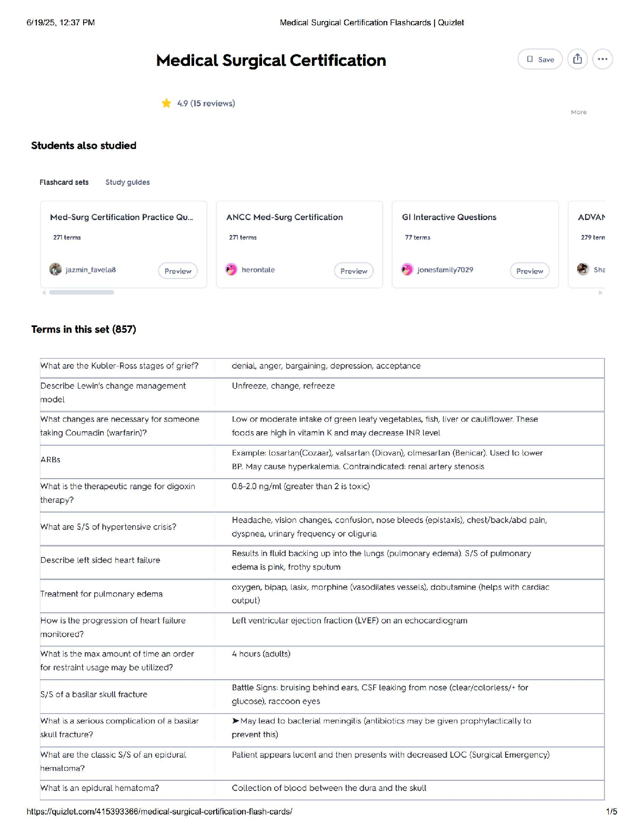Viewport: 644px width, 834px height.
Task: Click the share icon button
Action: (577, 59)
